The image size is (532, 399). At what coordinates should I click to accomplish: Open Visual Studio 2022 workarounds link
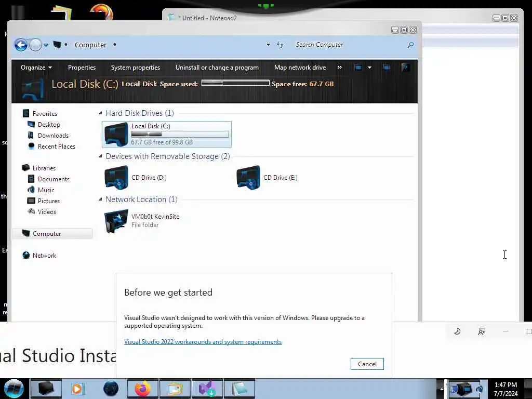[x=203, y=342]
